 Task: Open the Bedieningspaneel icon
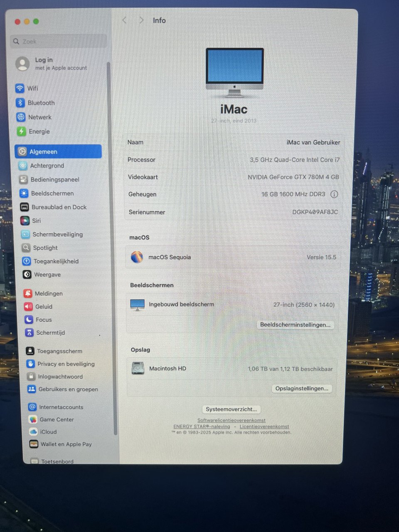tap(23, 180)
